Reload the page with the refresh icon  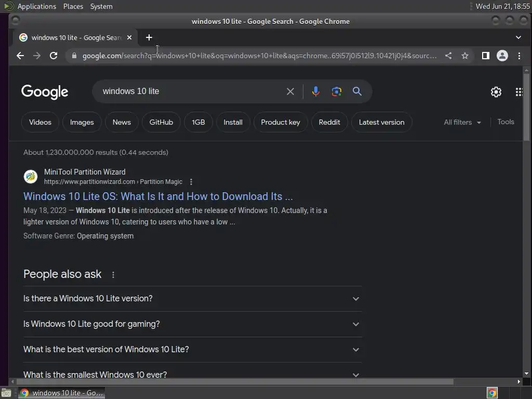coord(54,56)
